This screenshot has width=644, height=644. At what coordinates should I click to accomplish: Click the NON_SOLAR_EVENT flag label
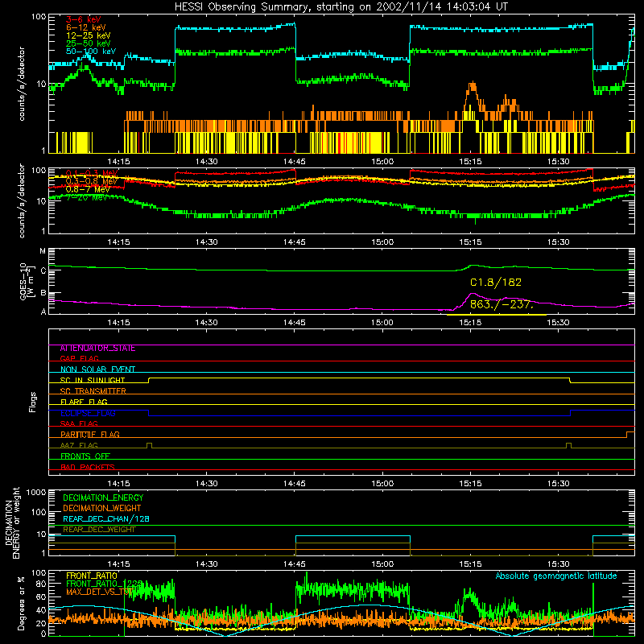click(97, 369)
